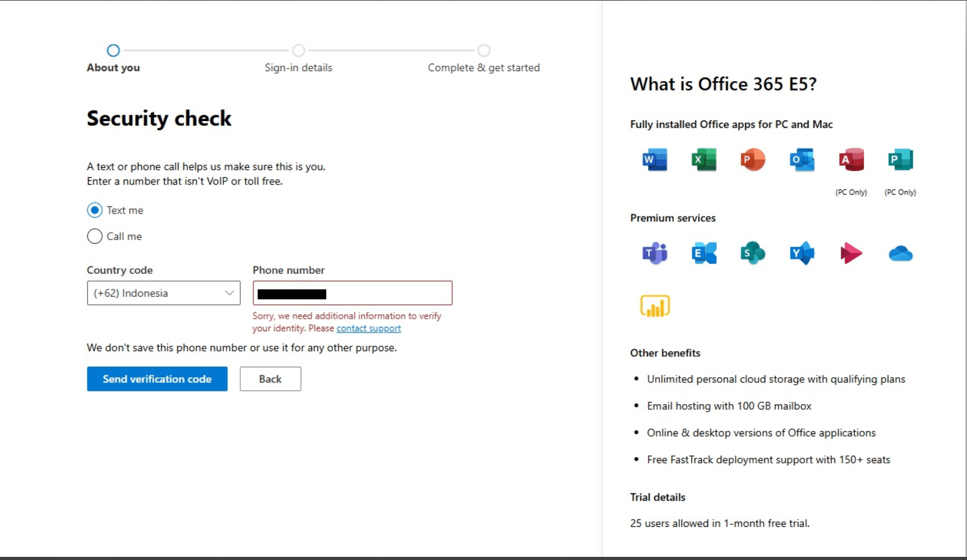Click the 'Other benefits' label
Viewport: 967px width, 560px height.
(665, 353)
